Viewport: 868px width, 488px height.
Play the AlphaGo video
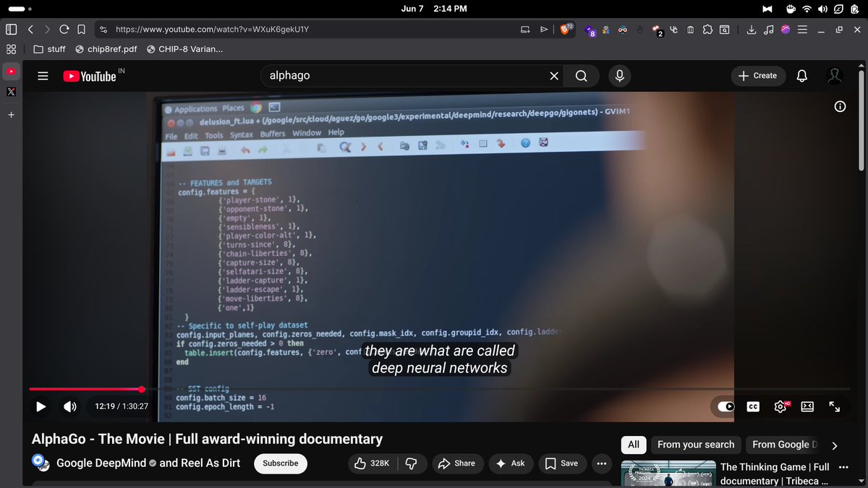pyautogui.click(x=41, y=406)
